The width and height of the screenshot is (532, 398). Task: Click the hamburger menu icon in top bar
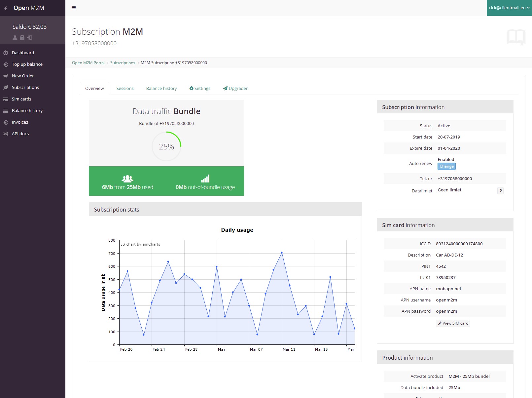coord(74,7)
